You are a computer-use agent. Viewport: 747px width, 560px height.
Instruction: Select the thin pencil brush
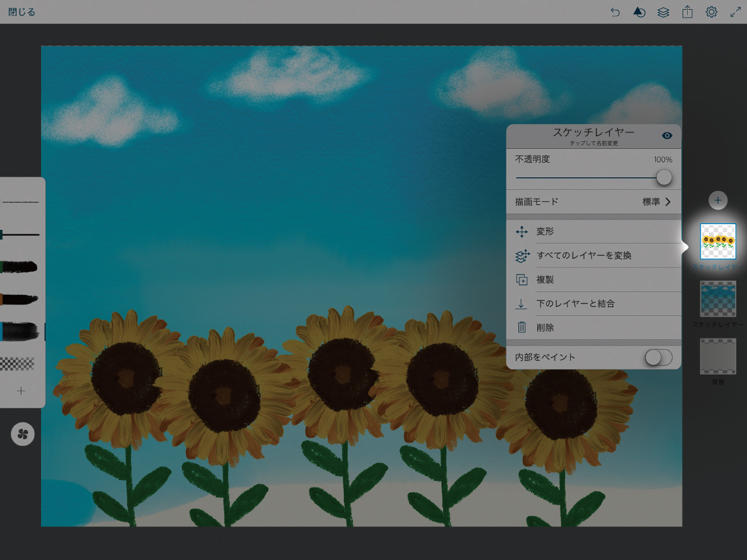[21, 202]
